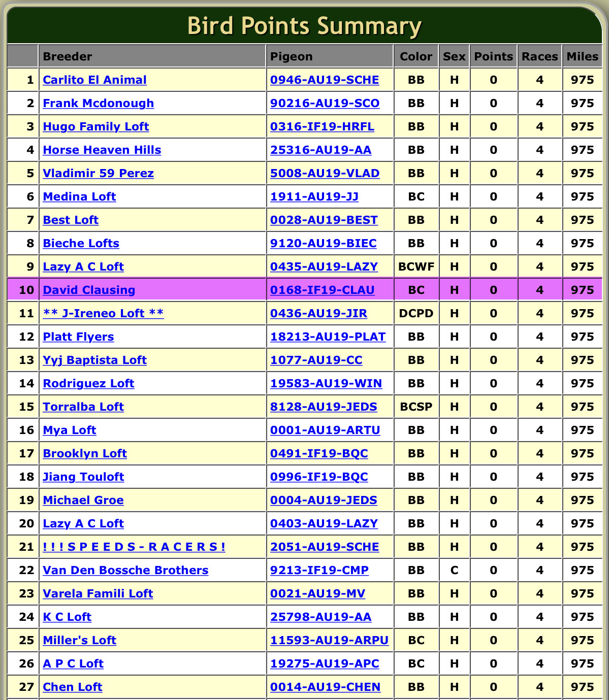609x700 pixels.
Task: Click the Best Loft breeder link
Action: 71,220
